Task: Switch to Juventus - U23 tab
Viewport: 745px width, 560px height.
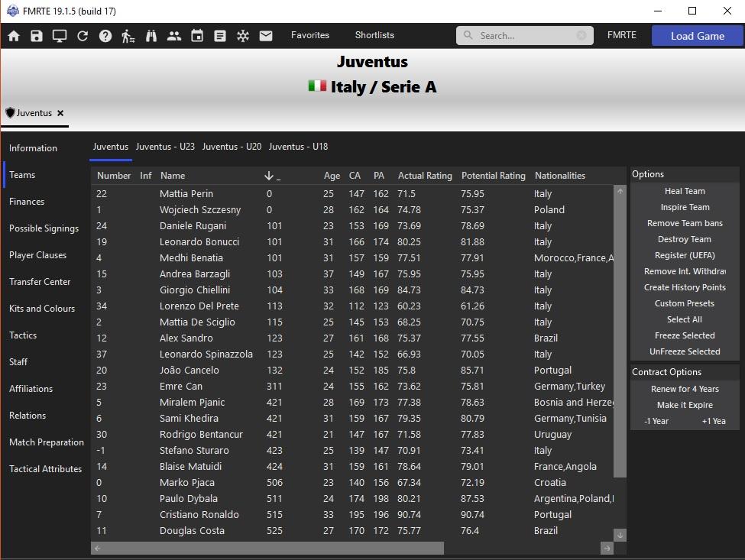Action: 165,147
